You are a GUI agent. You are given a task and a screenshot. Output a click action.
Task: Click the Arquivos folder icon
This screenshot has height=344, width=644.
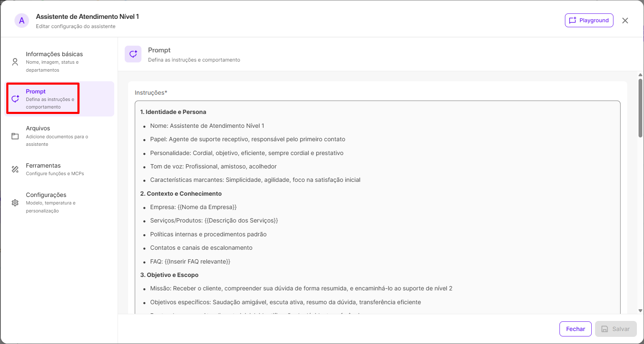tap(15, 136)
